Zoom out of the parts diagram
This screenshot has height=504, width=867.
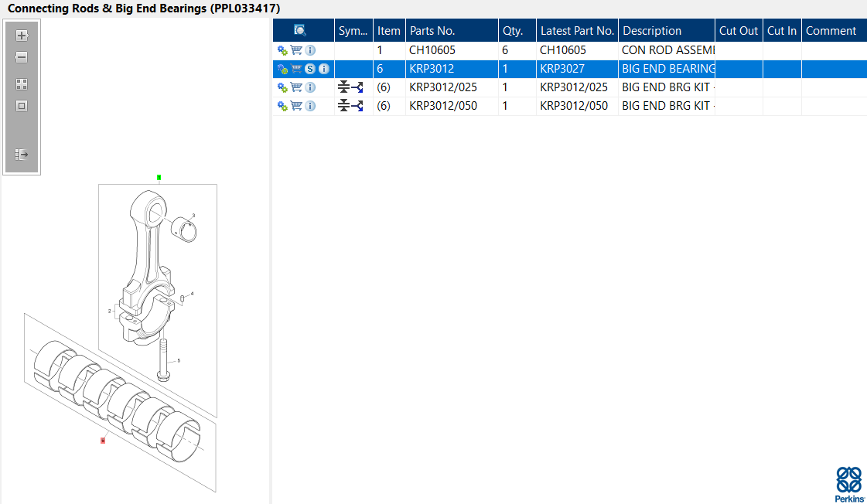click(22, 57)
